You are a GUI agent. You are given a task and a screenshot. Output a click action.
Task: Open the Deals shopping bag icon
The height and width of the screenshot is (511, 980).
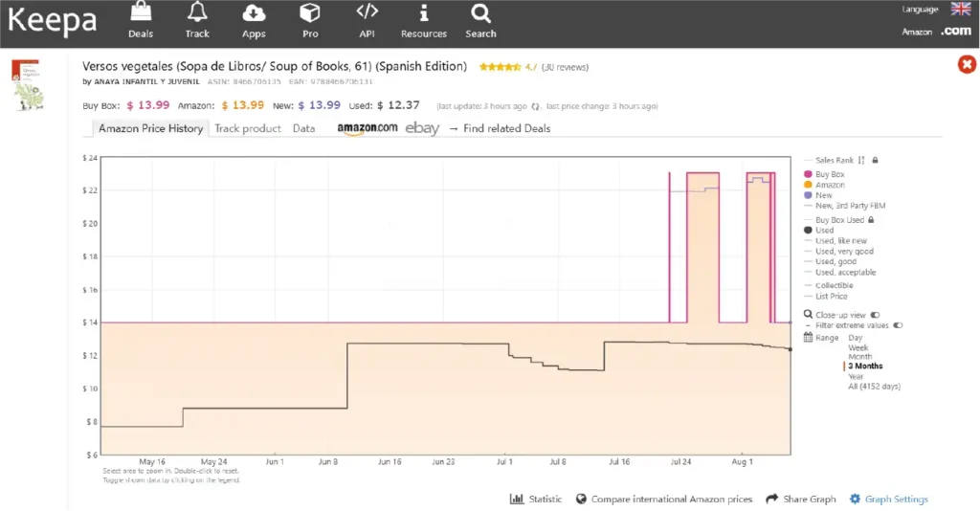tap(141, 11)
